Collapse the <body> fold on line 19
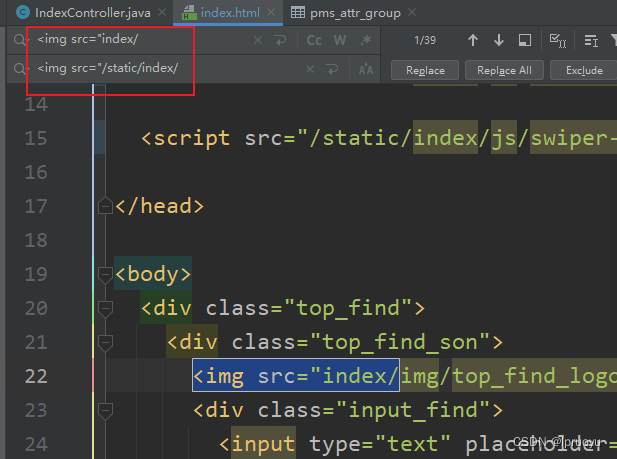 point(105,274)
